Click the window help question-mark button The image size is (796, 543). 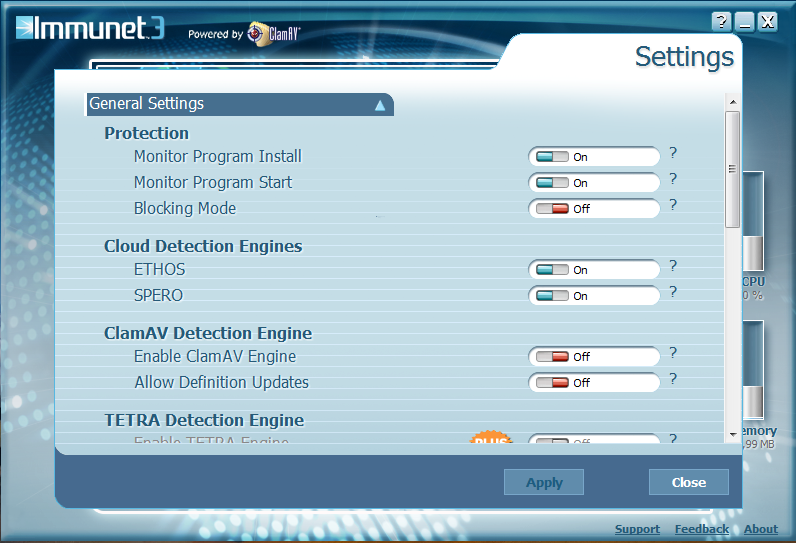pyautogui.click(x=721, y=22)
